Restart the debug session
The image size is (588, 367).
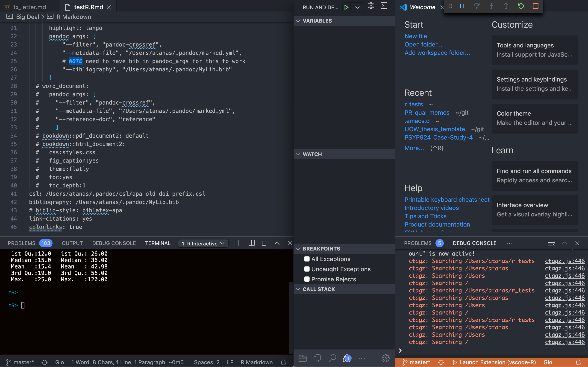521,6
